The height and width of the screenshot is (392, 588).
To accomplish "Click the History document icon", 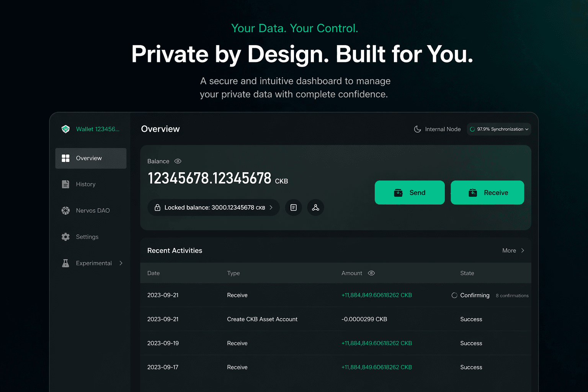I will click(65, 184).
